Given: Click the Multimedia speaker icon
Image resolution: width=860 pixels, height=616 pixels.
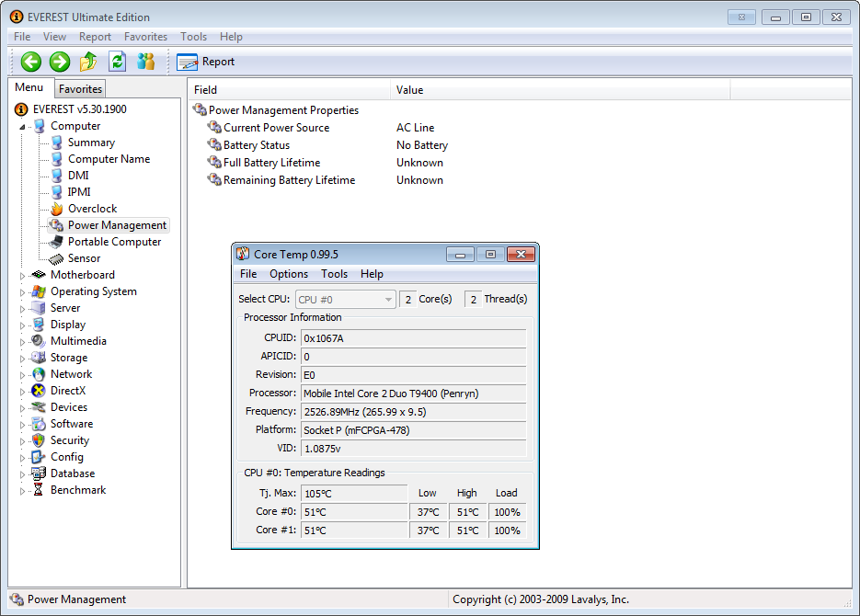Looking at the screenshot, I should point(39,341).
